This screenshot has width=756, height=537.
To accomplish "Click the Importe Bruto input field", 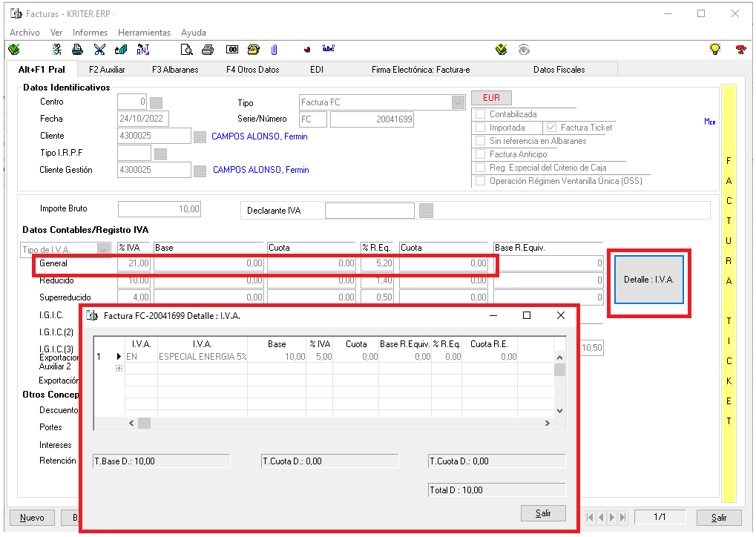I will 160,209.
